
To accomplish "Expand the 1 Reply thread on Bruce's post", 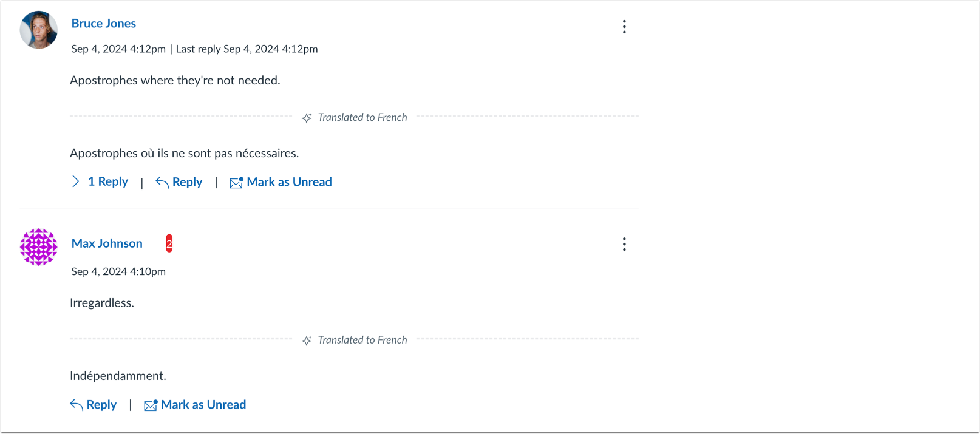I will point(108,181).
